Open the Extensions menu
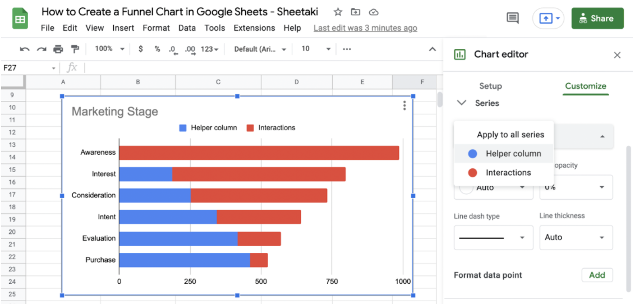This screenshot has width=644, height=304. tap(254, 28)
